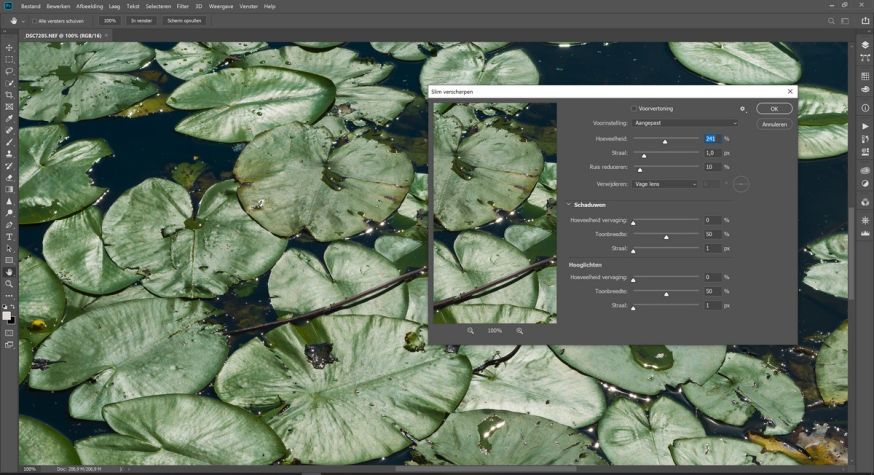
Task: Toggle the Alle vensters schuiven checkbox
Action: pyautogui.click(x=33, y=20)
